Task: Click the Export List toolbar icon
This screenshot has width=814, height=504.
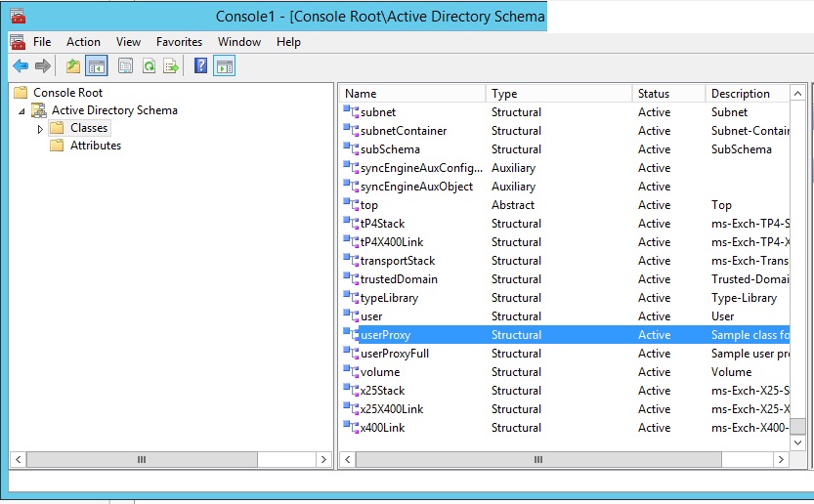Action: click(x=171, y=65)
